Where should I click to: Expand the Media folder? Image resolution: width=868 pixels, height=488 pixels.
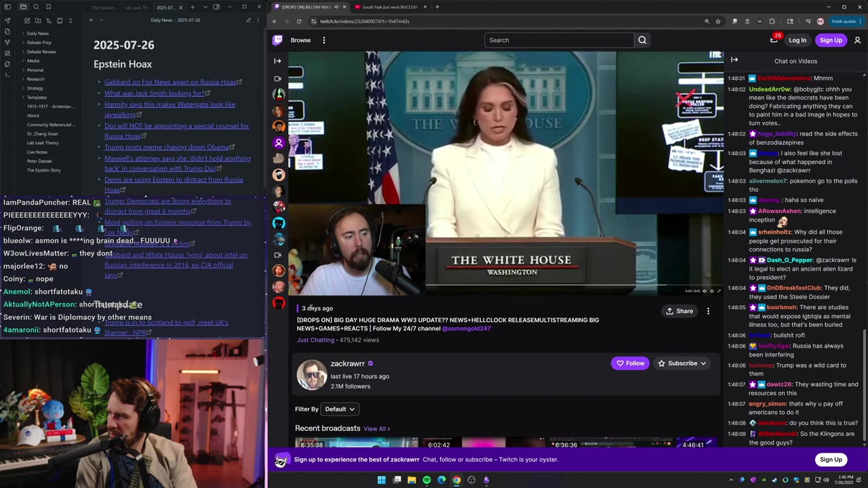point(33,61)
